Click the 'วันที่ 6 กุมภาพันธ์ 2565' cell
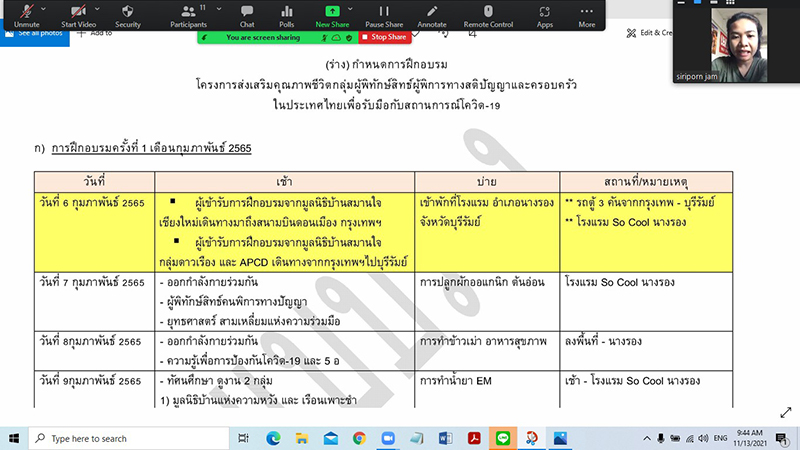Viewport: 800px width, 450px height. click(94, 232)
